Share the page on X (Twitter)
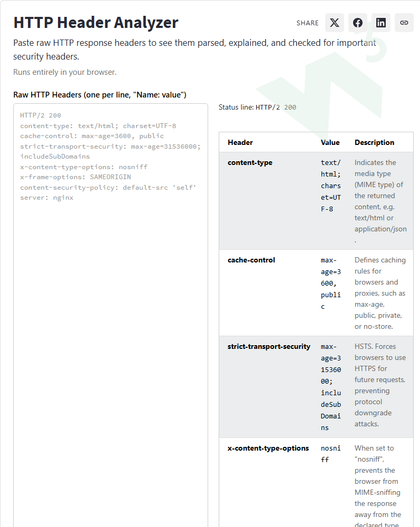The width and height of the screenshot is (420, 527). pos(334,23)
